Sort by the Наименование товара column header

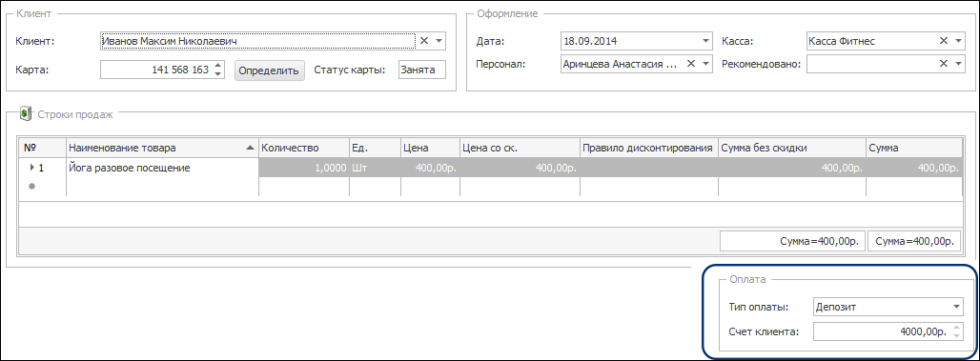click(x=162, y=148)
